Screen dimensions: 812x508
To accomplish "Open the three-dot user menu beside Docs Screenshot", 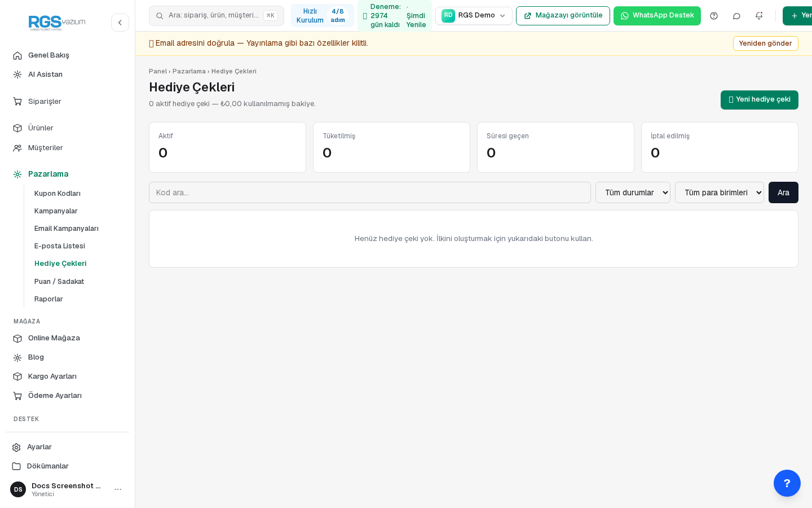I will point(118,489).
